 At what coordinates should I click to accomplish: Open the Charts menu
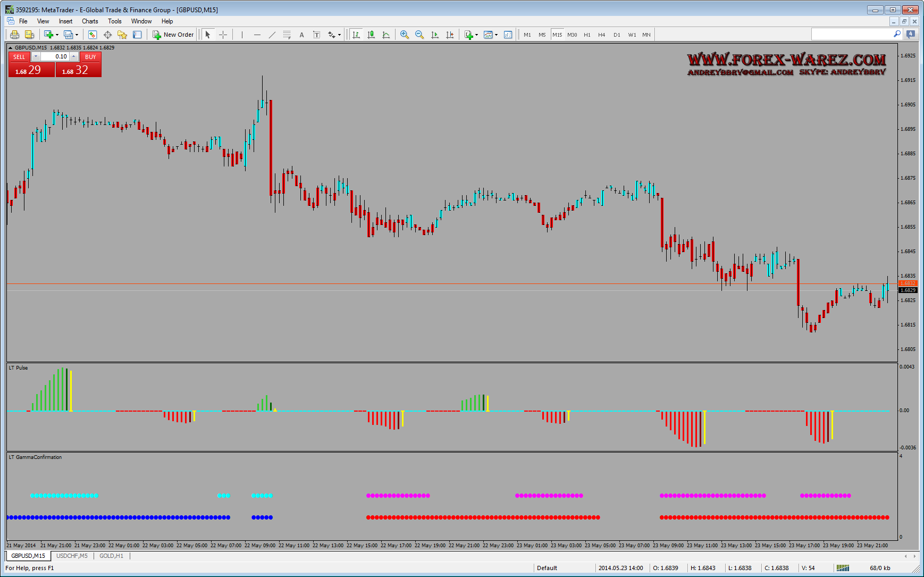pyautogui.click(x=90, y=21)
